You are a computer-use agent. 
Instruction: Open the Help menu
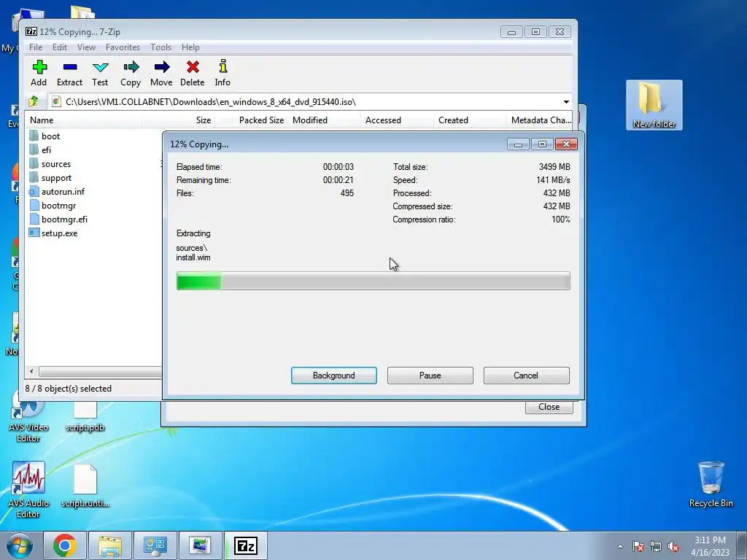tap(190, 47)
